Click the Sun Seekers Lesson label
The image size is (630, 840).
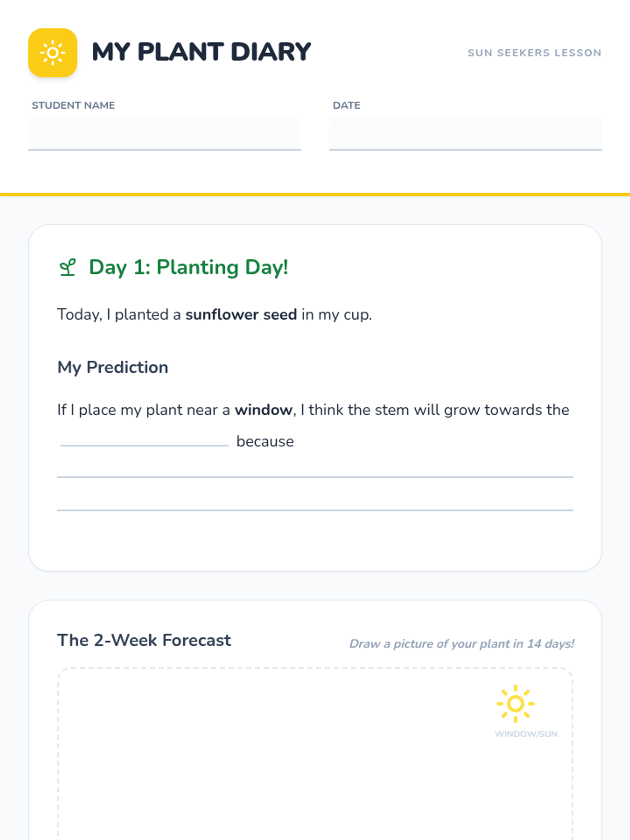tap(534, 53)
